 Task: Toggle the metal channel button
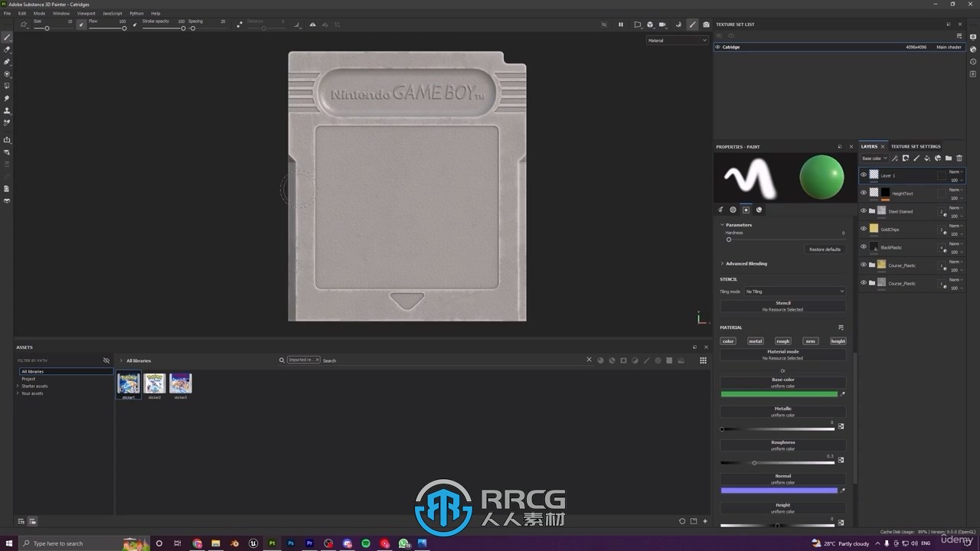(x=756, y=341)
